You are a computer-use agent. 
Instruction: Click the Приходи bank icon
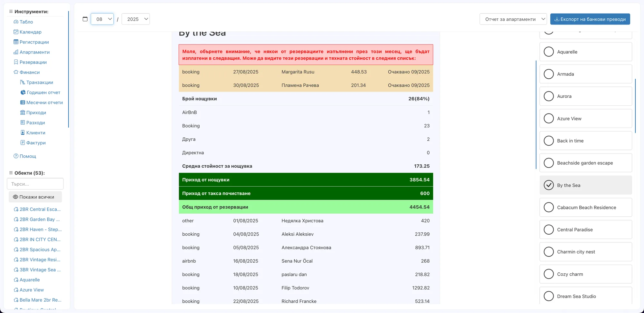click(23, 112)
